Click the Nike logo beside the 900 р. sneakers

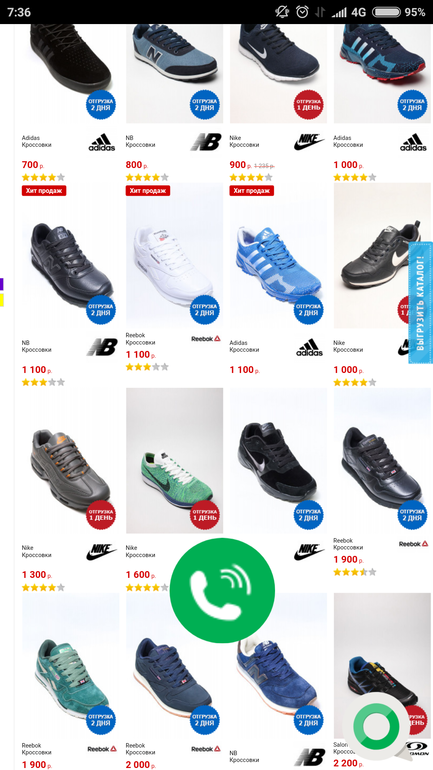[x=309, y=142]
